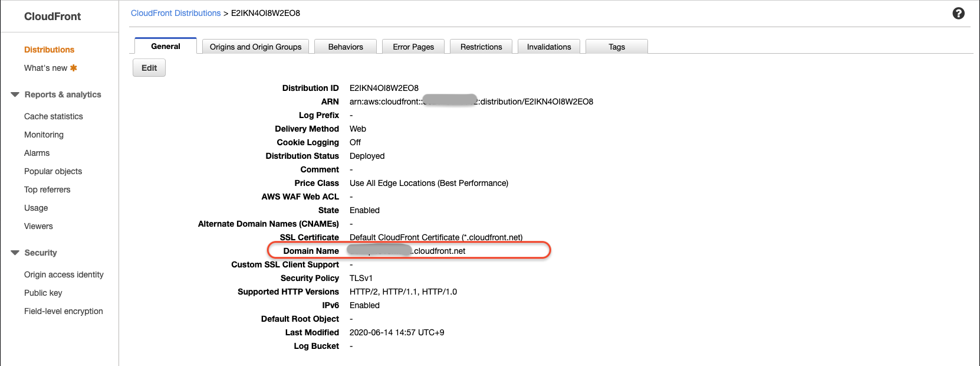Viewport: 980px width, 366px height.
Task: Click the Default Root Object label
Action: [300, 319]
